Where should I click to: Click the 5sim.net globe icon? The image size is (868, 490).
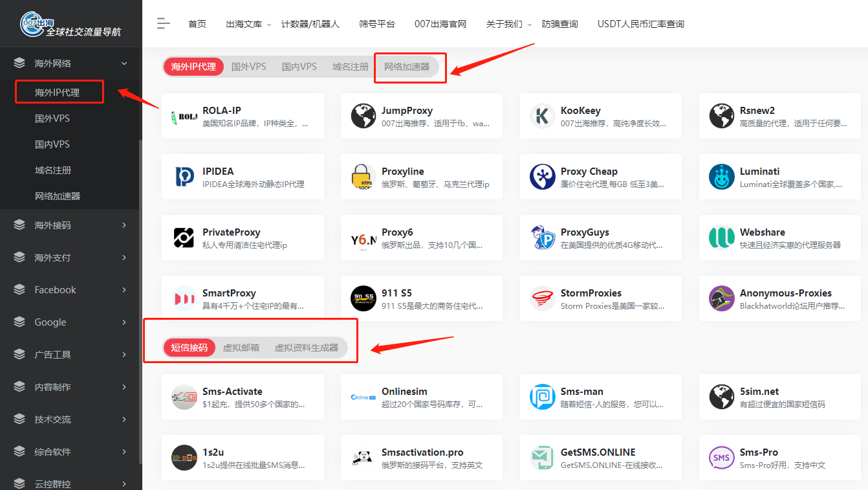tap(721, 397)
